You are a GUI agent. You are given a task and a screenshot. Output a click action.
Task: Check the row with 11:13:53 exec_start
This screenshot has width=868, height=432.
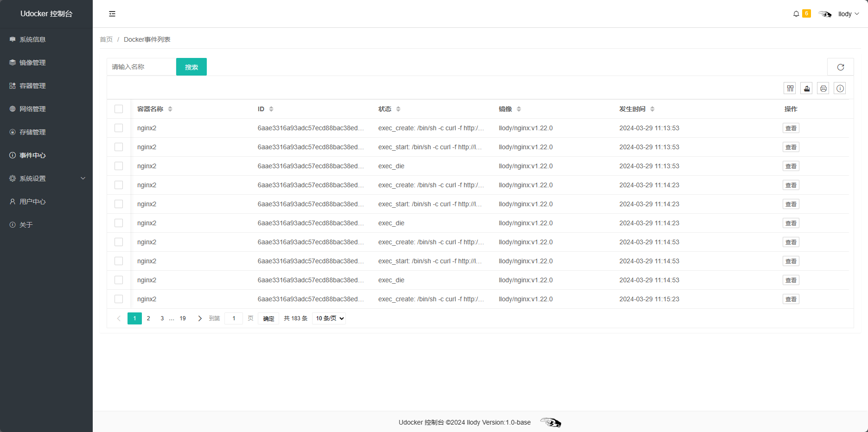point(119,147)
